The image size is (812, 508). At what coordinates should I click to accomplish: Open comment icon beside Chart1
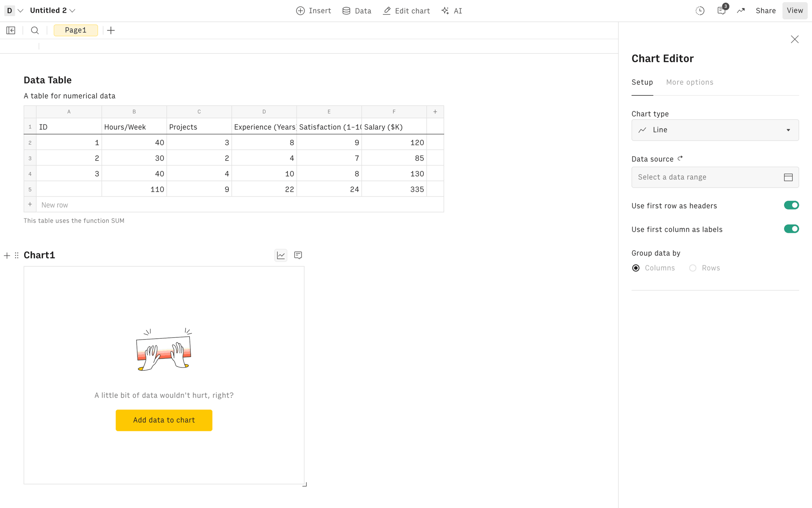pyautogui.click(x=298, y=255)
